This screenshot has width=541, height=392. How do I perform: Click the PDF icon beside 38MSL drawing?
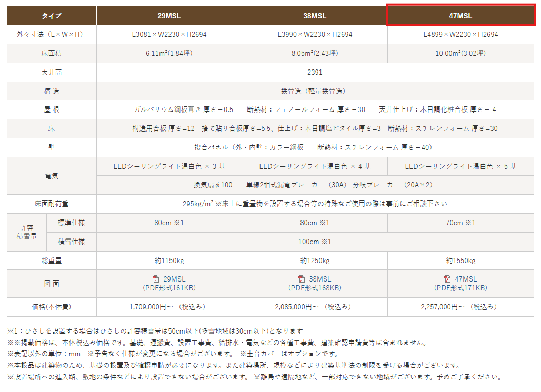pos(302,279)
